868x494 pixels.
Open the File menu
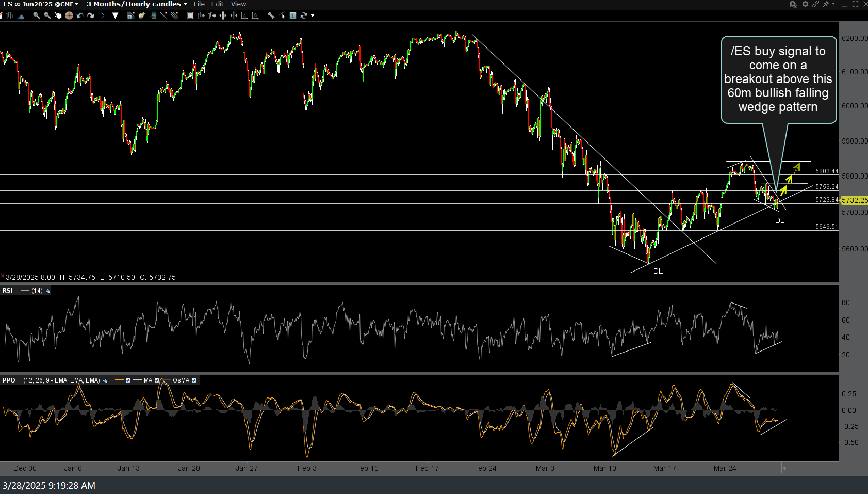(x=199, y=4)
